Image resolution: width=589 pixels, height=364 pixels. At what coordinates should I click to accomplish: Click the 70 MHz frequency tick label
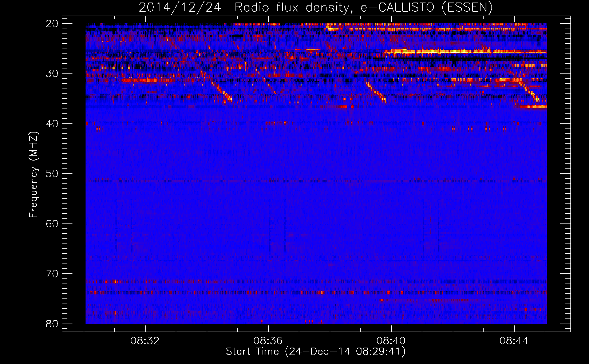[52, 274]
